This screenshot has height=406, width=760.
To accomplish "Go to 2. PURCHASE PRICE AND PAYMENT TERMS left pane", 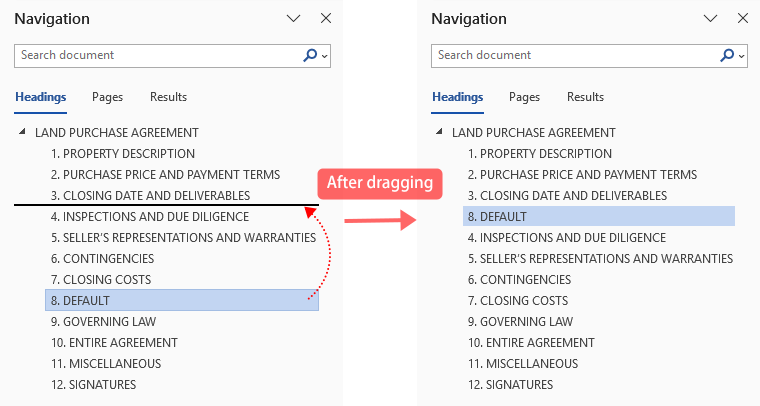I will [165, 174].
